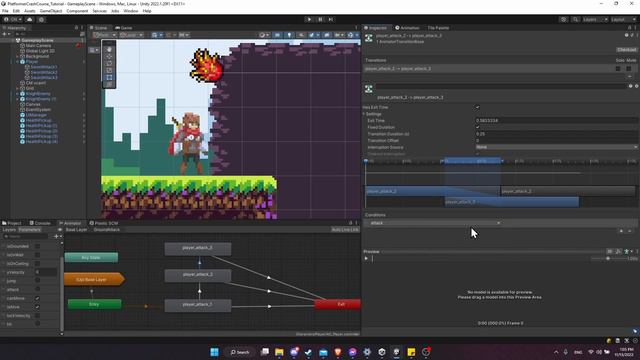The height and width of the screenshot is (360, 640).
Task: Lock the Inspector panel
Action: 629,28
